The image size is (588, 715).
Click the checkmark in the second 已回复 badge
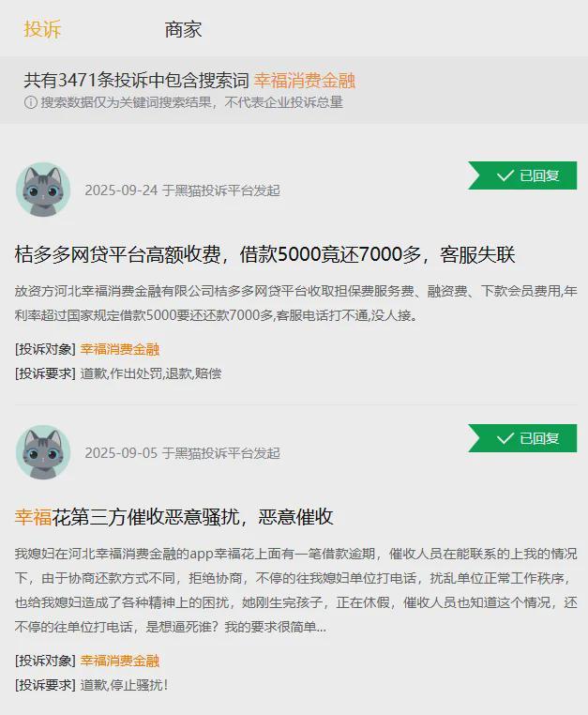pos(505,438)
